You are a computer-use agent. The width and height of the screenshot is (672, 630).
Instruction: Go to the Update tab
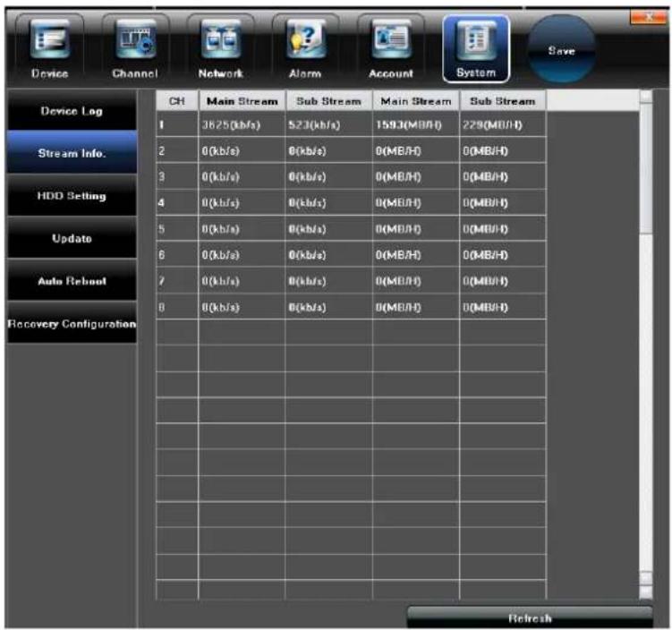click(x=72, y=238)
